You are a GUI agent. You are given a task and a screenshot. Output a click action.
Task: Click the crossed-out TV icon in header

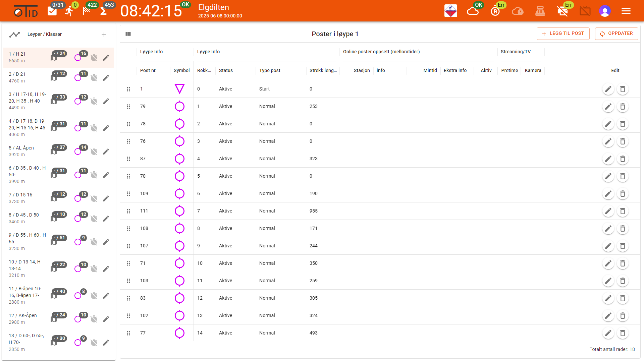tap(585, 11)
